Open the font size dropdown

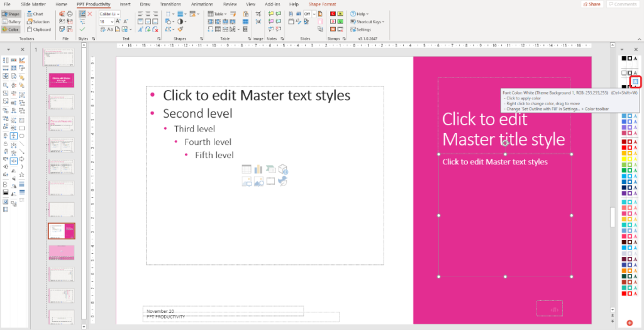coord(112,21)
